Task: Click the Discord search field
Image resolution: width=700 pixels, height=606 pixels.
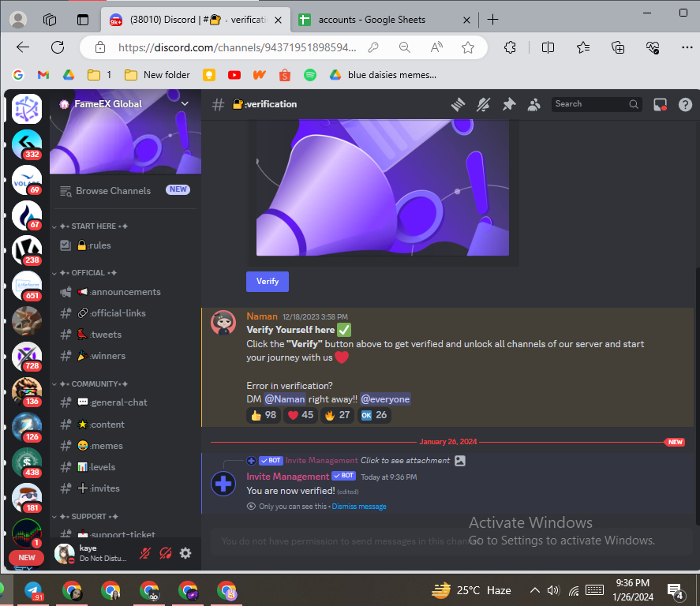Action: point(597,104)
